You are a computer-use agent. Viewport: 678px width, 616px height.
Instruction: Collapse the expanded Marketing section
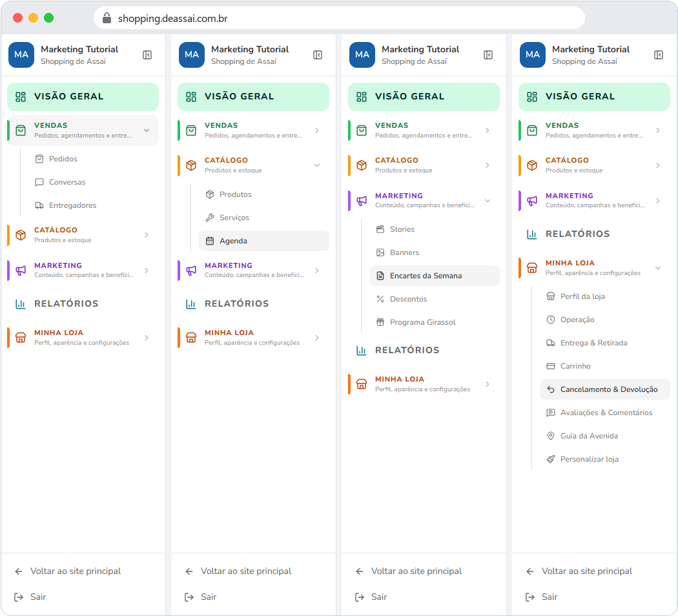[x=488, y=201]
